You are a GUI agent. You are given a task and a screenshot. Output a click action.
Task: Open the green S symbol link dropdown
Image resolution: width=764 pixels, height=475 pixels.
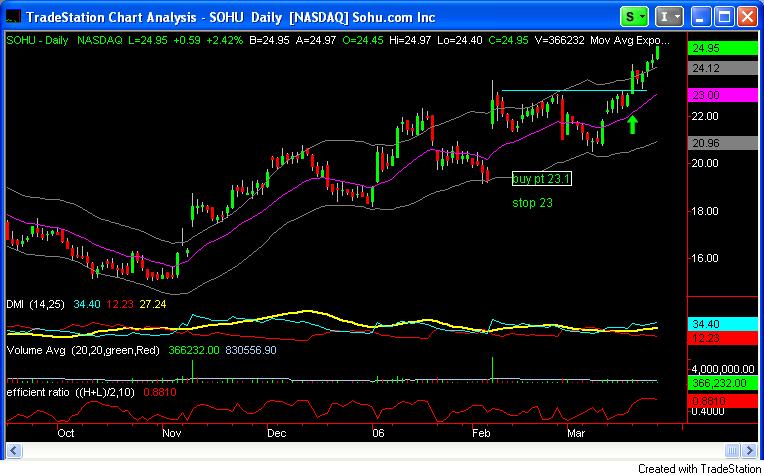pos(634,17)
